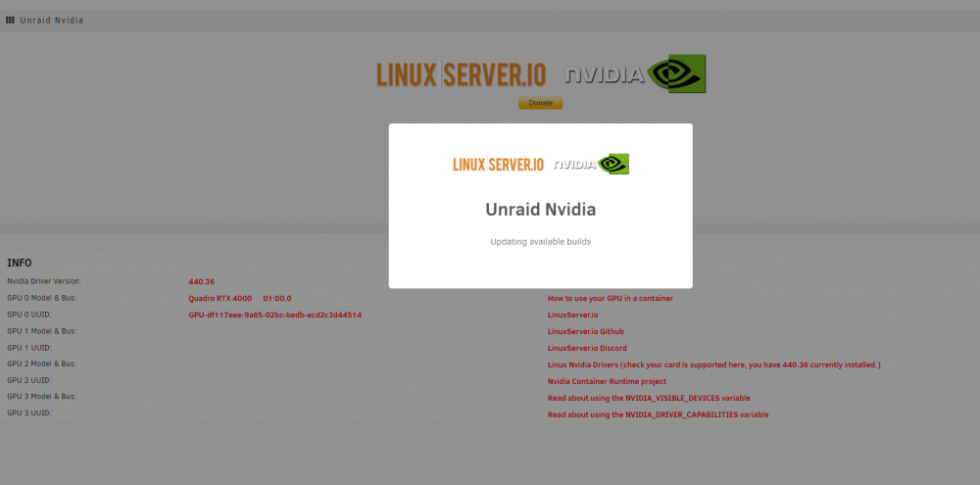This screenshot has height=485, width=980.
Task: Click the GPU 1 UUID label
Action: tap(28, 347)
